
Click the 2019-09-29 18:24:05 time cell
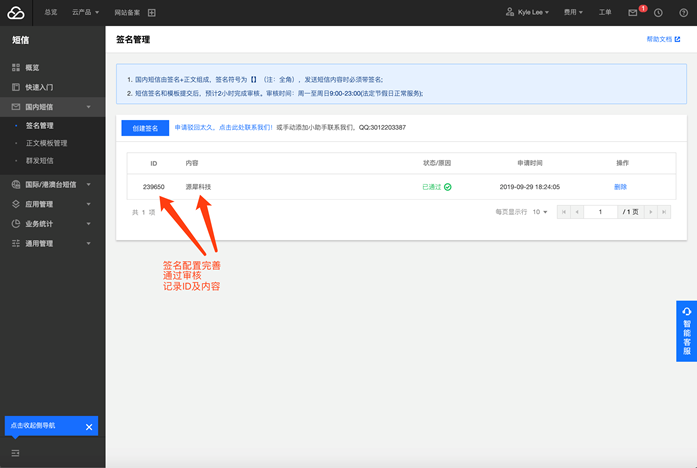[x=529, y=187]
